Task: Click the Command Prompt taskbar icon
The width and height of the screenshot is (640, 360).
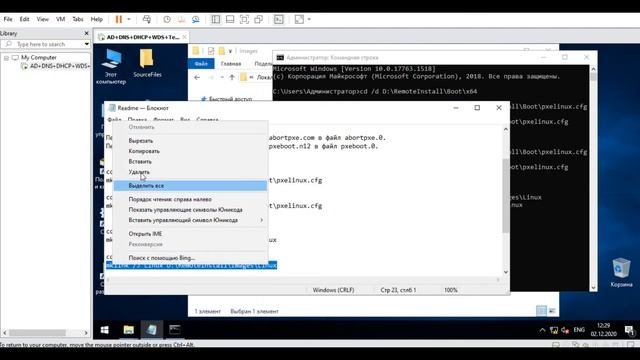Action: coord(175,330)
